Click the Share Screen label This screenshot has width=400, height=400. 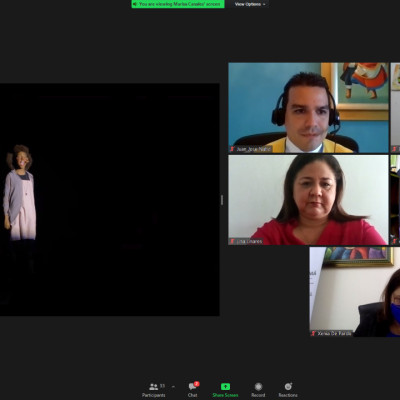(x=225, y=395)
